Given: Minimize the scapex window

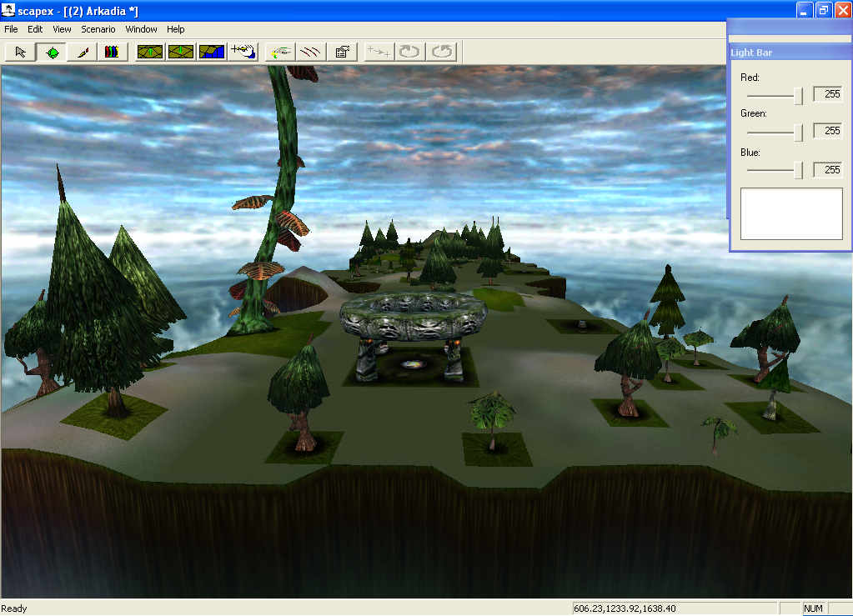Looking at the screenshot, I should [805, 10].
